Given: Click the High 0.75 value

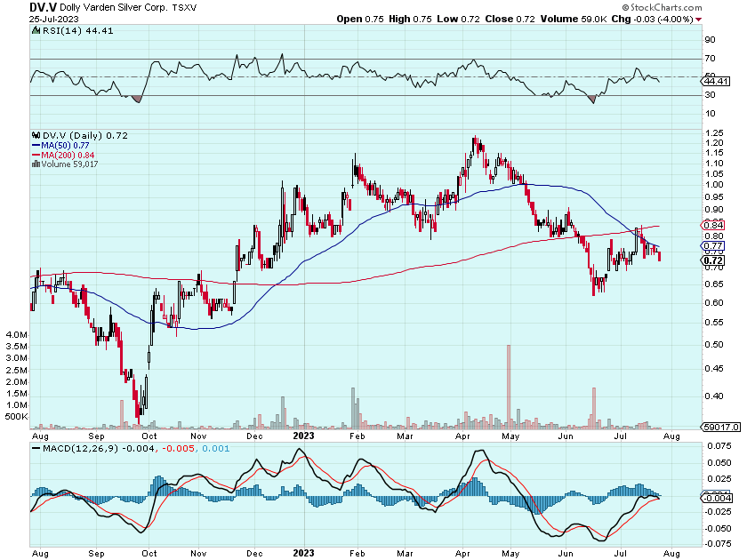Looking at the screenshot, I should [410, 20].
